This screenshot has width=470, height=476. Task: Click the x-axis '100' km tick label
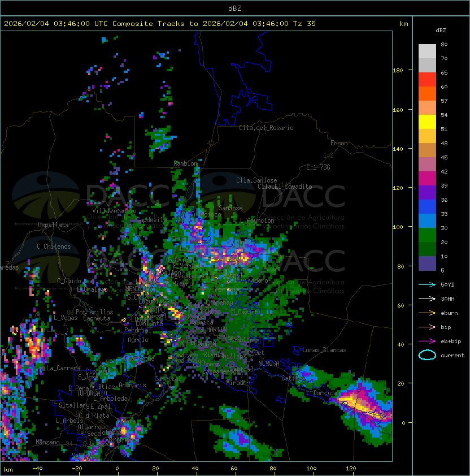click(311, 469)
